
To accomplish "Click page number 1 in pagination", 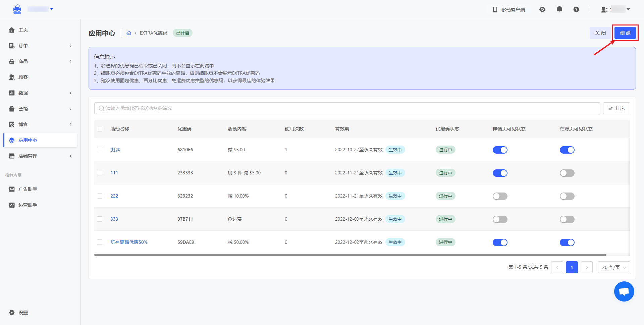I will (572, 267).
